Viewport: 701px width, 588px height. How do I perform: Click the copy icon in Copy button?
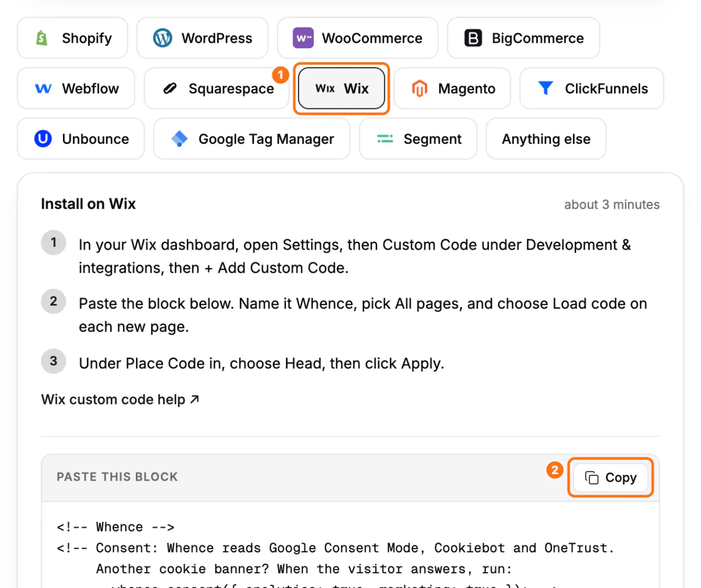(x=592, y=477)
